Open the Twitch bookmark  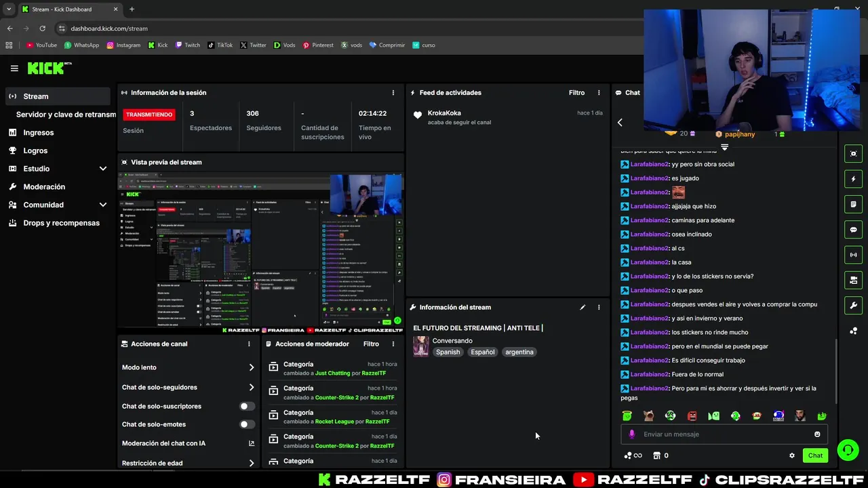click(188, 45)
